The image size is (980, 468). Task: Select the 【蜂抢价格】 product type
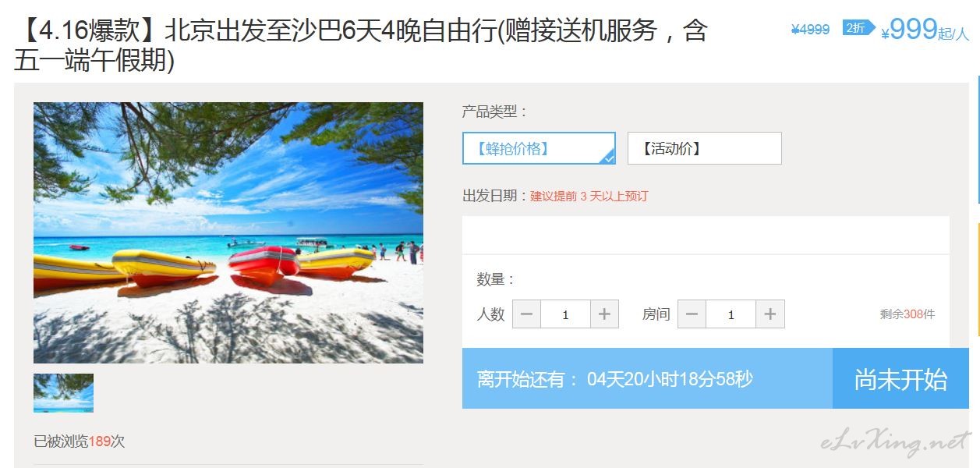click(x=539, y=148)
